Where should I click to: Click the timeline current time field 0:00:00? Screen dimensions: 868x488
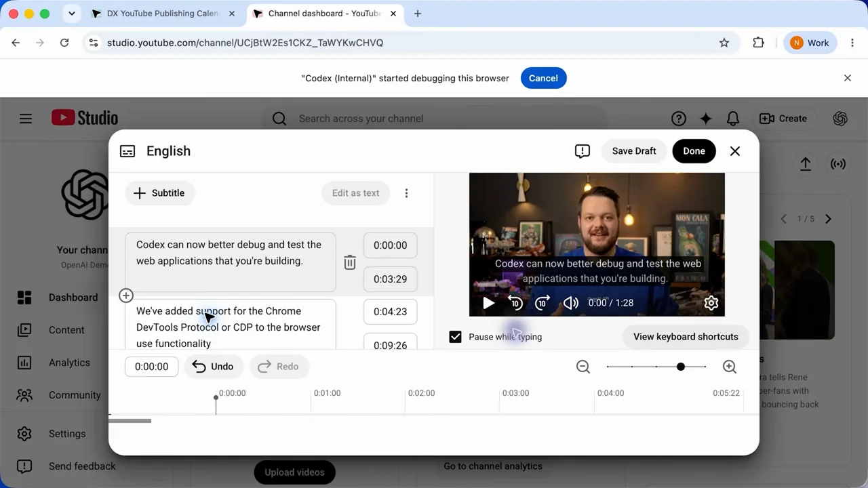tap(152, 367)
